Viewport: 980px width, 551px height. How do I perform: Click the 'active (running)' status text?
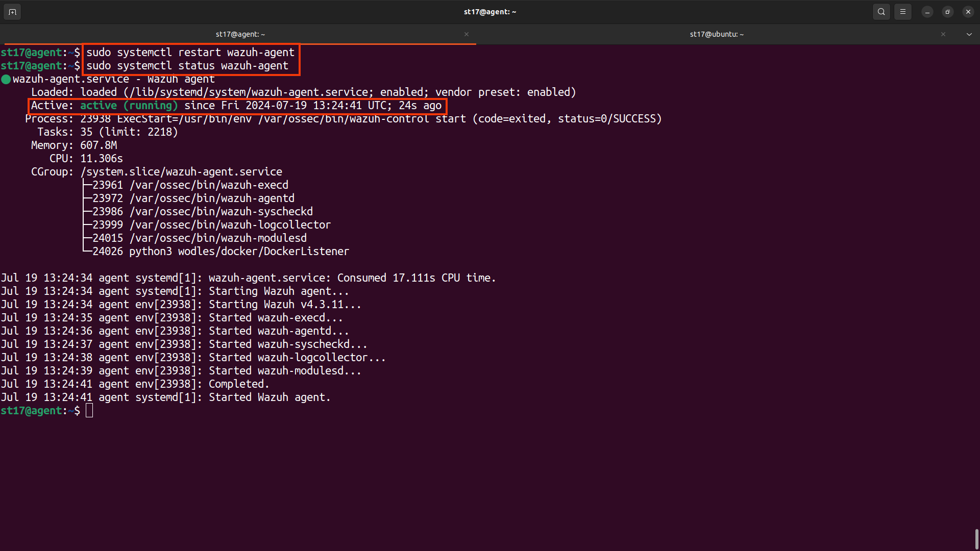(x=129, y=106)
